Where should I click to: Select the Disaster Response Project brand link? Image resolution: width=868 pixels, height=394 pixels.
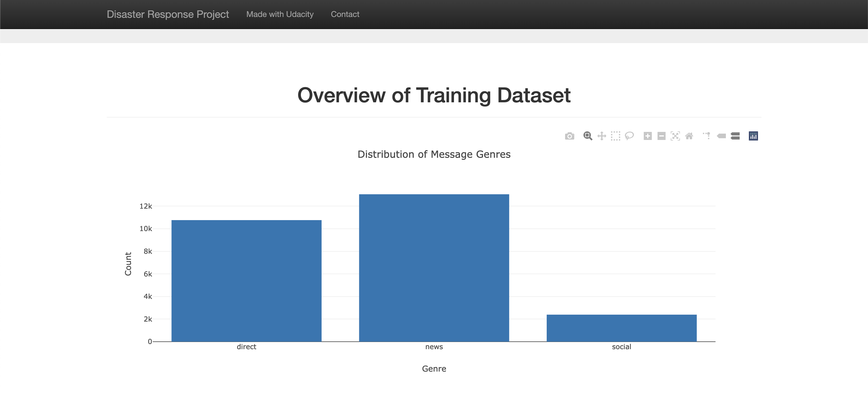coord(167,14)
